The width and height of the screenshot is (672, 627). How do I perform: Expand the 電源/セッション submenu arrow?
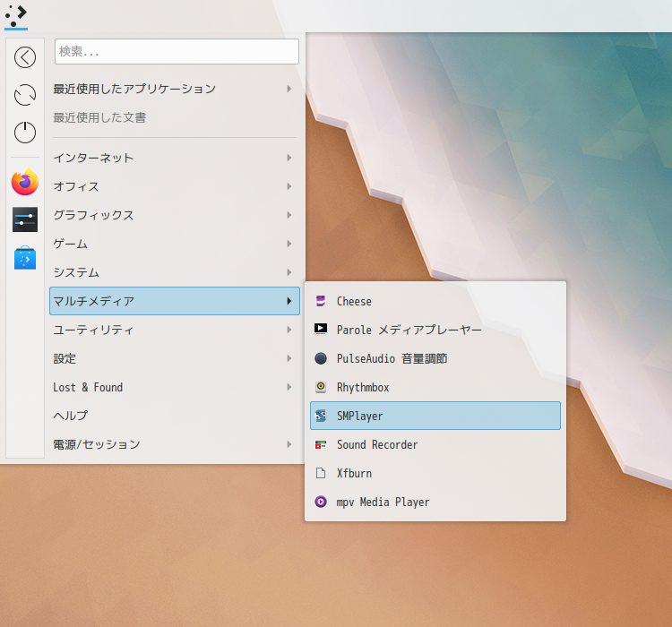point(289,444)
